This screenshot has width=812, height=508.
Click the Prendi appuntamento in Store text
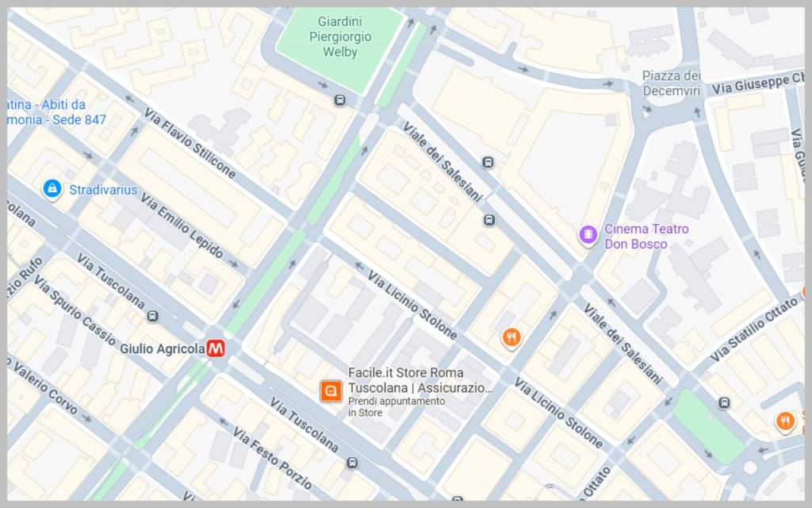396,407
